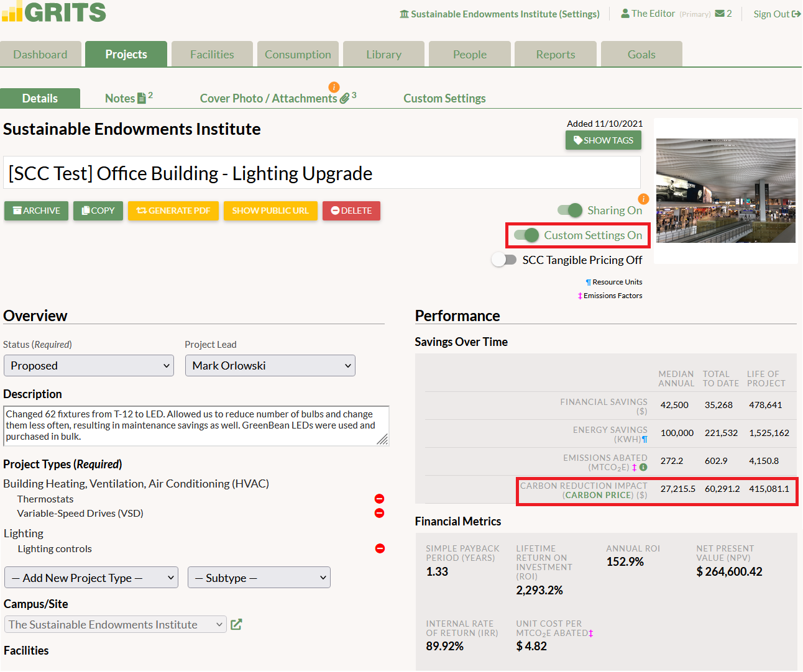Image resolution: width=803 pixels, height=672 pixels.
Task: Click the Delete button
Action: click(x=351, y=211)
